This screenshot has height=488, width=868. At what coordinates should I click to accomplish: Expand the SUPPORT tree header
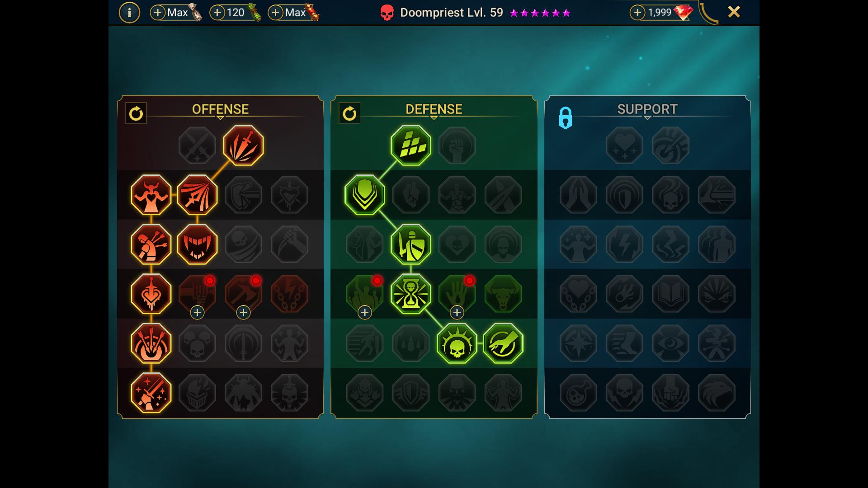tap(647, 110)
